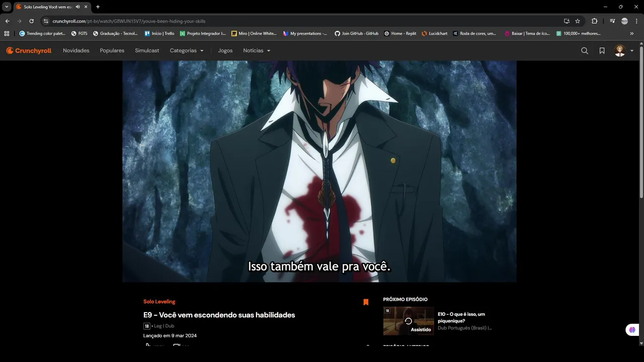Open the Graduação - Tecnol... bookmark
The width and height of the screenshot is (644, 362).
[x=115, y=34]
